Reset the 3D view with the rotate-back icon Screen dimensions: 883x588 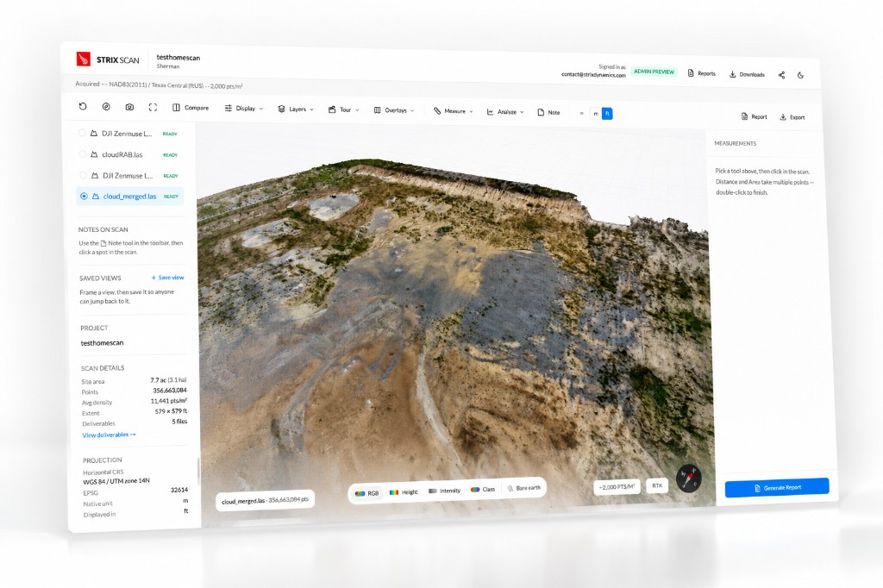[83, 106]
